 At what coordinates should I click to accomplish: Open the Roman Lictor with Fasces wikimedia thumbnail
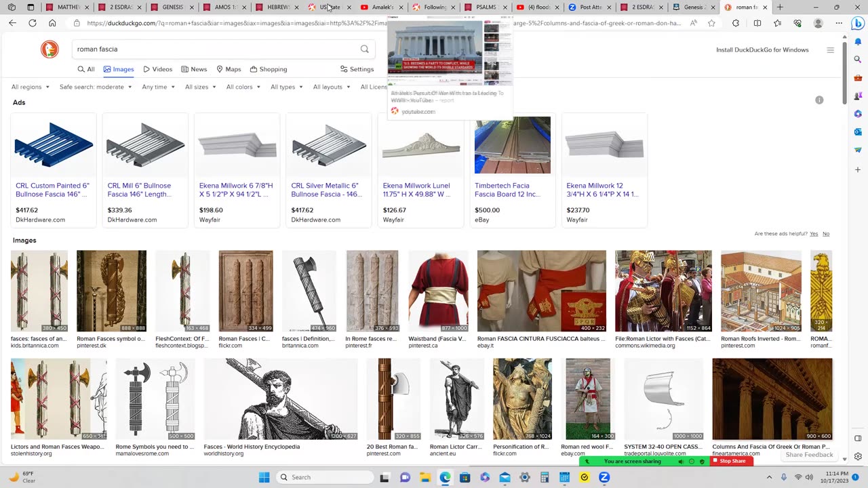click(663, 291)
